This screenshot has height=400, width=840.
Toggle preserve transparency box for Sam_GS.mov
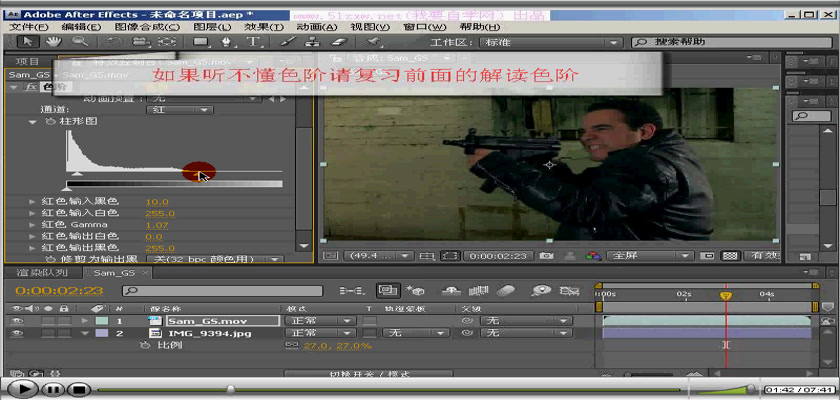click(369, 321)
